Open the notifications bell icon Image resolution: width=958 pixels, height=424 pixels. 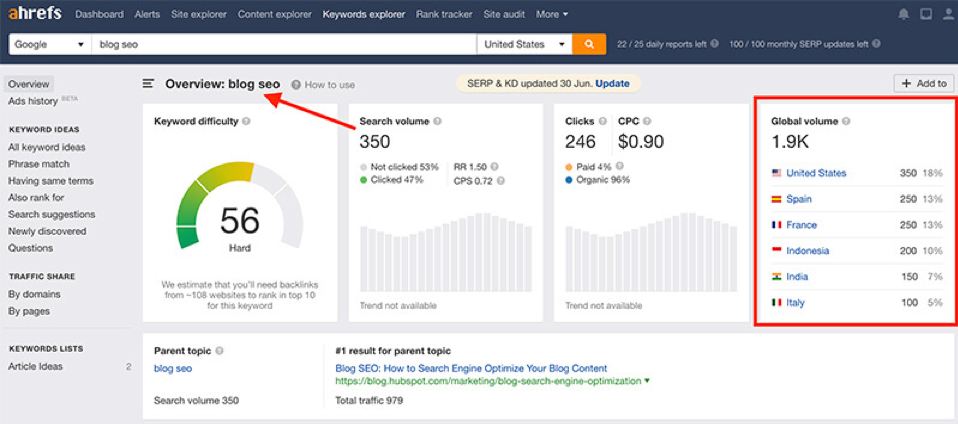pyautogui.click(x=904, y=14)
